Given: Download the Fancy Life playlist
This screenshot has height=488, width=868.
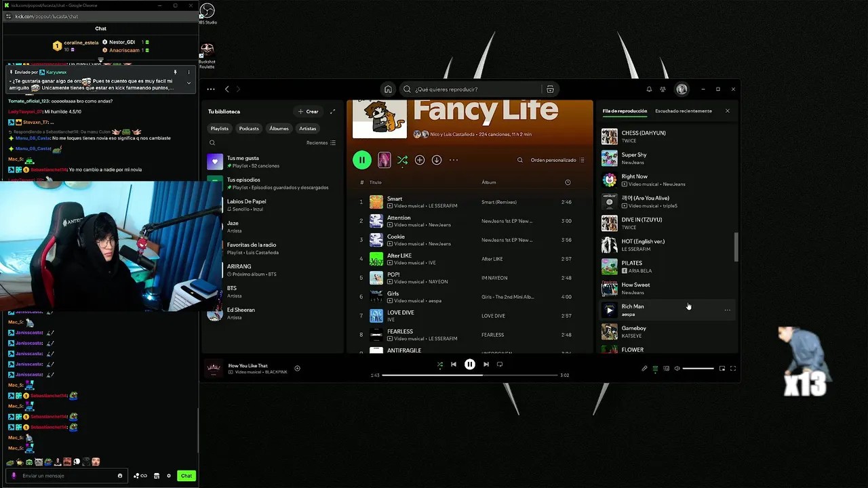Looking at the screenshot, I should (437, 160).
